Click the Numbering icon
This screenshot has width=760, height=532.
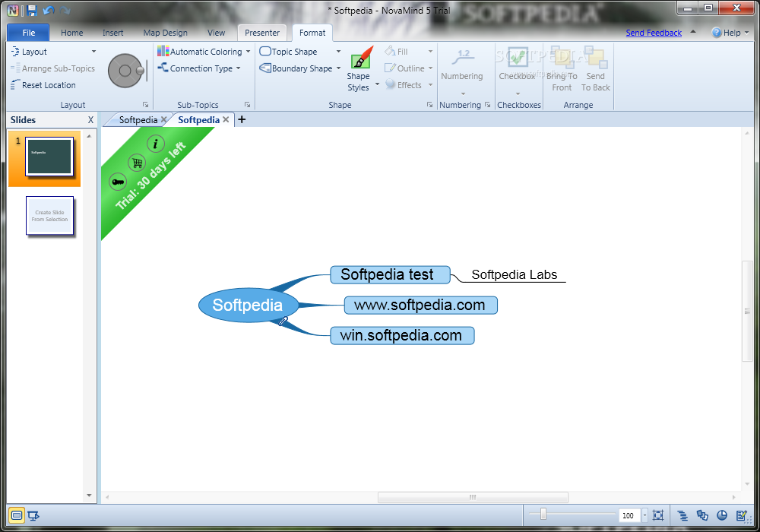click(x=464, y=57)
